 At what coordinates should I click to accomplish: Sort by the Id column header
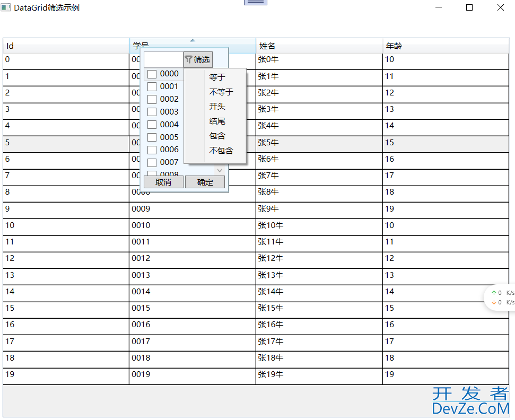(x=66, y=46)
